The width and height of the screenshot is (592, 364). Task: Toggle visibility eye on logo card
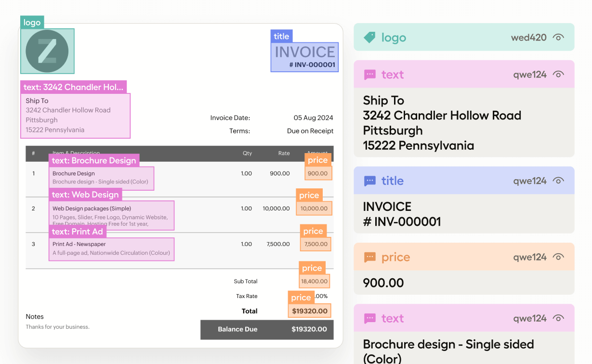558,38
